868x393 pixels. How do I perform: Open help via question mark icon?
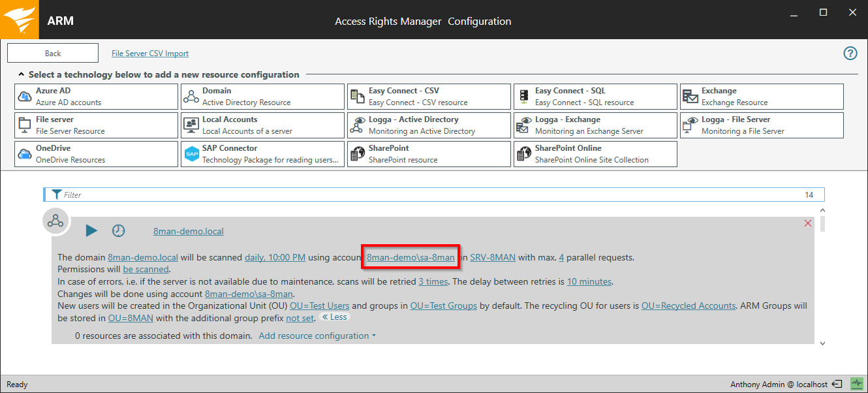pyautogui.click(x=850, y=54)
